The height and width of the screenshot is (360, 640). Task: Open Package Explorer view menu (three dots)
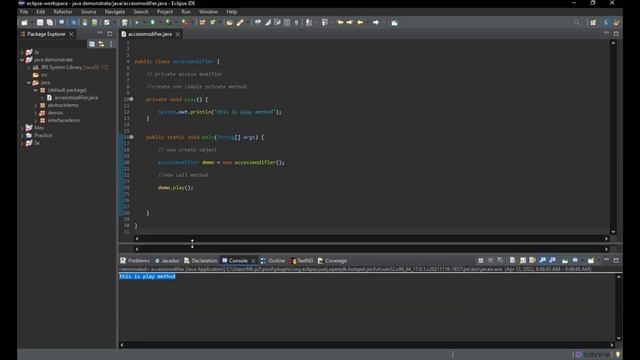(111, 44)
